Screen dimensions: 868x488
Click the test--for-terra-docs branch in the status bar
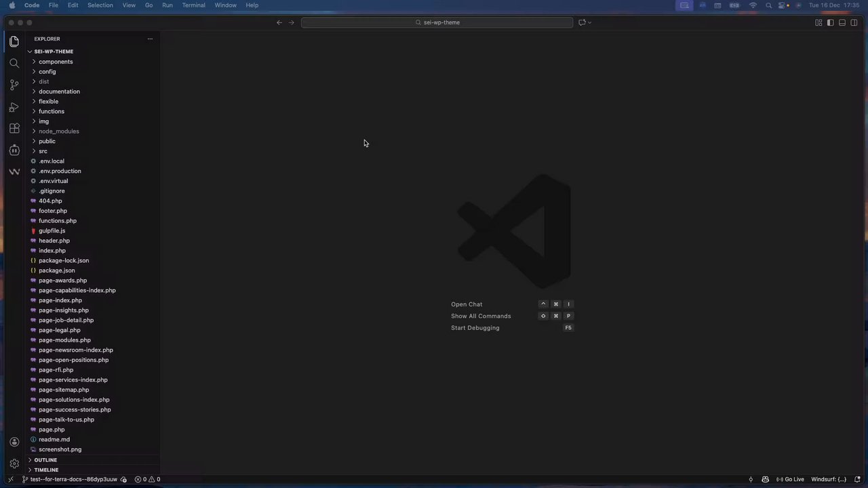(x=70, y=479)
